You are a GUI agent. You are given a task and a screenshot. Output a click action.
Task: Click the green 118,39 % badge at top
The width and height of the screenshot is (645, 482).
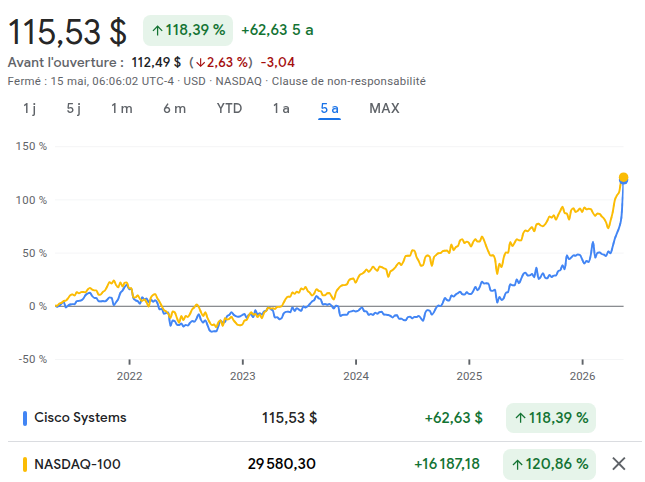click(x=188, y=30)
